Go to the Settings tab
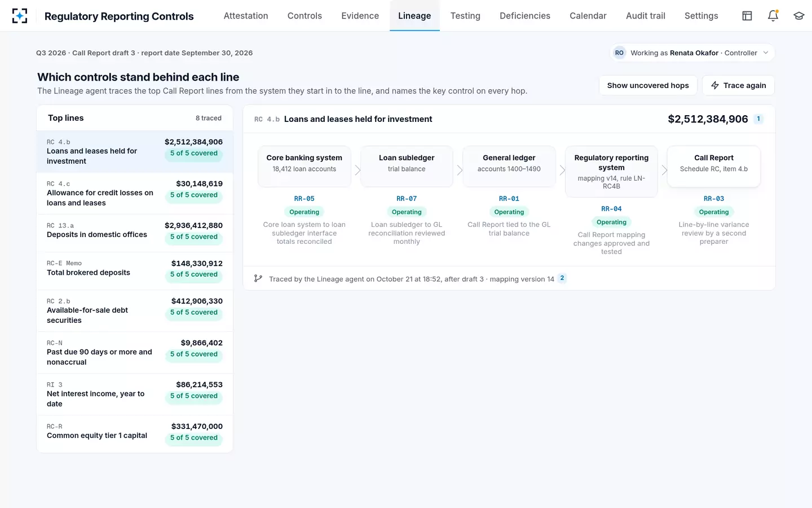Viewport: 812px width, 508px height. click(701, 16)
